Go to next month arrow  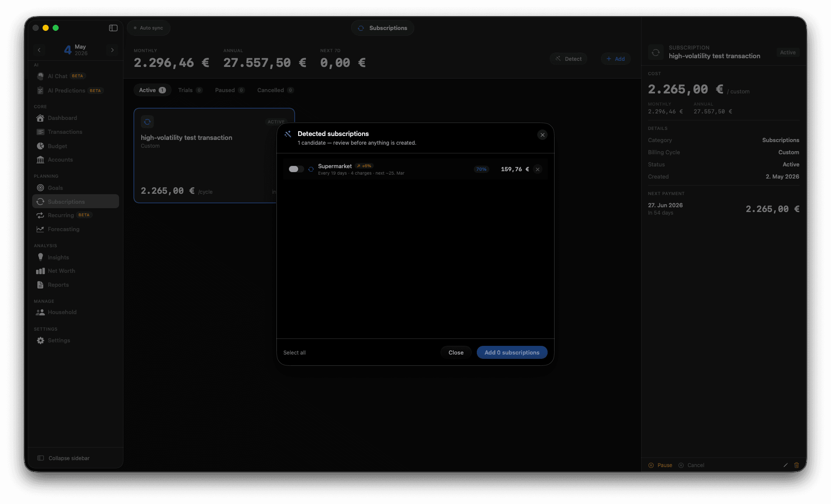(112, 50)
